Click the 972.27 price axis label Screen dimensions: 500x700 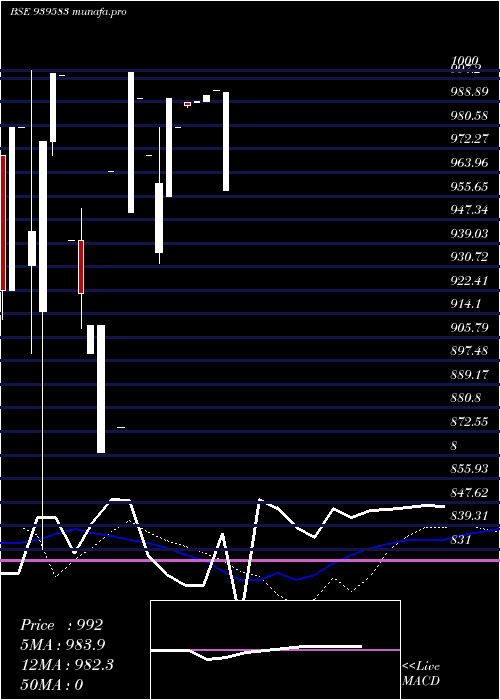pos(469,139)
